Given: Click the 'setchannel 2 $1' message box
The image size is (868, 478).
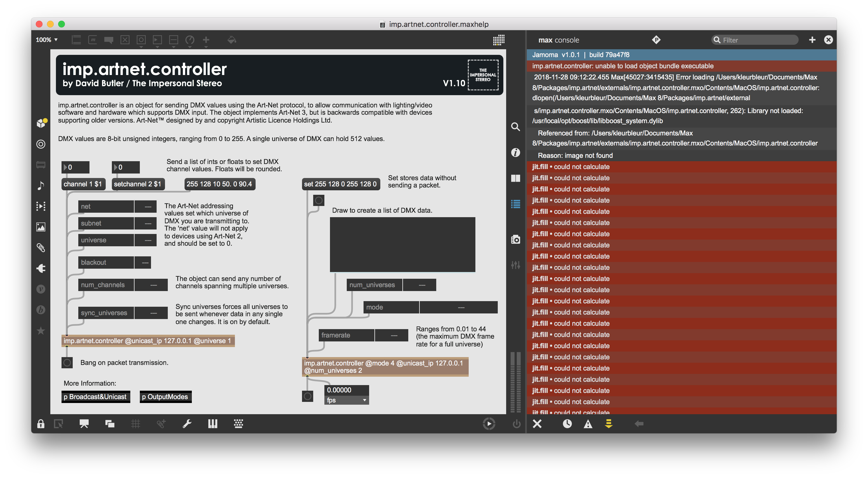Looking at the screenshot, I should pyautogui.click(x=138, y=184).
